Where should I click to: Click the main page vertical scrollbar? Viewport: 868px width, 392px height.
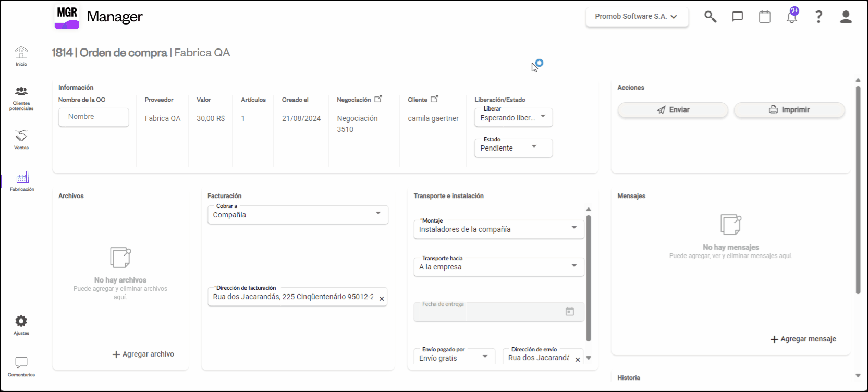pyautogui.click(x=858, y=190)
